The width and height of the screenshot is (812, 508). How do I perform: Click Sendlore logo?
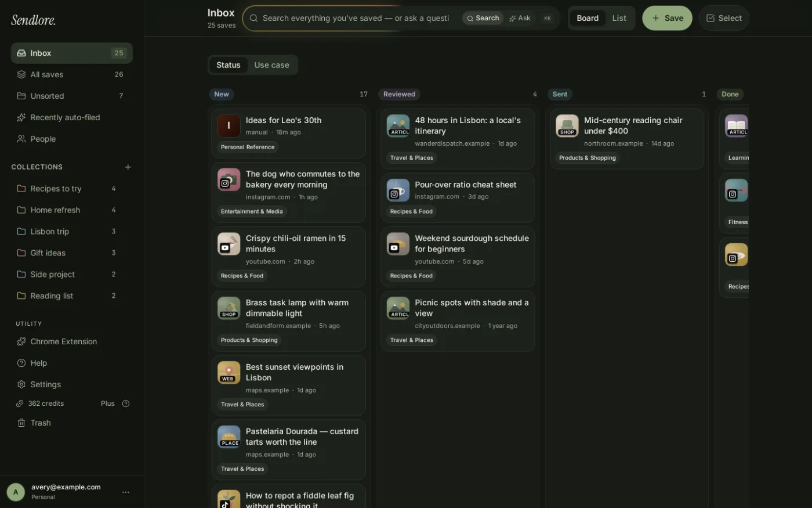coord(34,20)
